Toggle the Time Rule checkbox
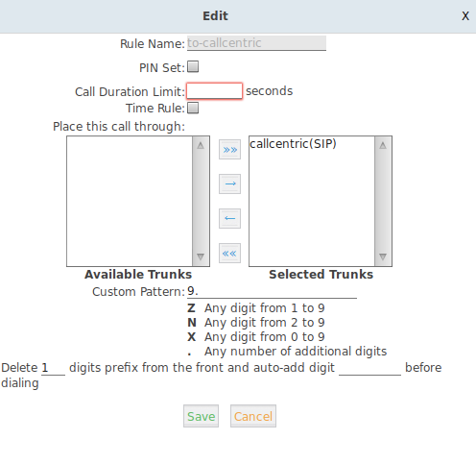 (x=193, y=108)
